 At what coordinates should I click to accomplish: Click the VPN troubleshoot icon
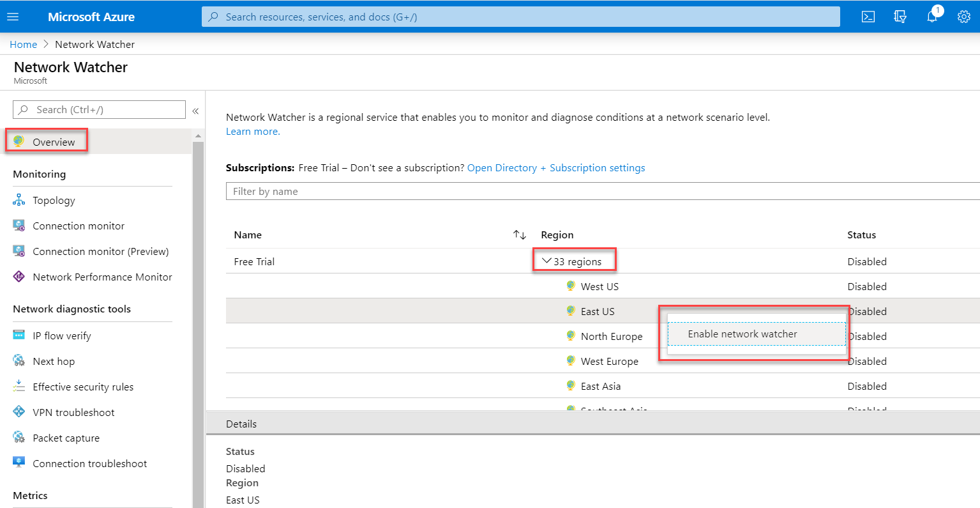[x=19, y=412]
